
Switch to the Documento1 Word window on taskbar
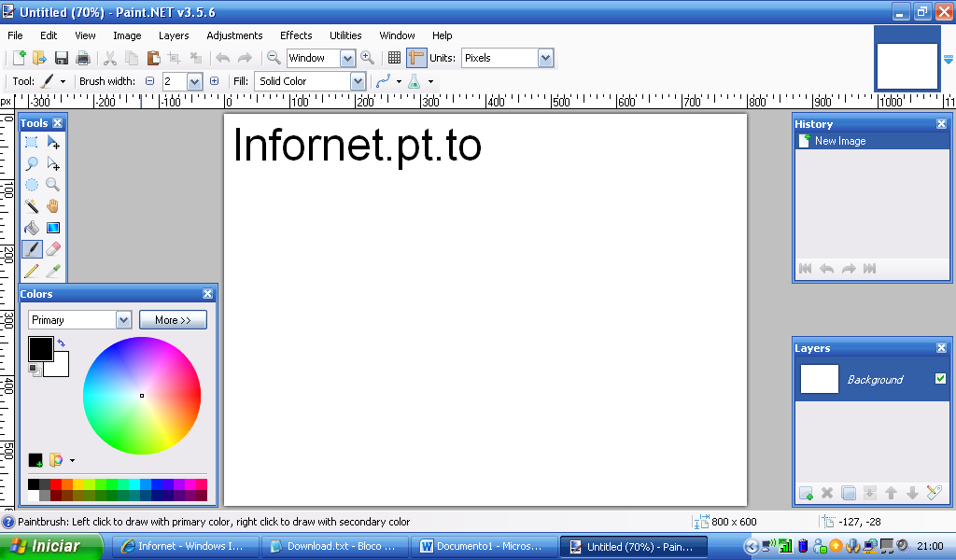(x=484, y=546)
